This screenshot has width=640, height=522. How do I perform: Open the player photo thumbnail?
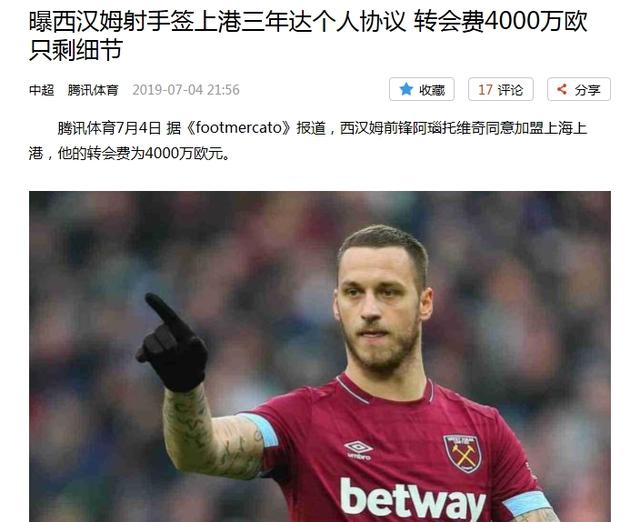click(x=320, y=356)
